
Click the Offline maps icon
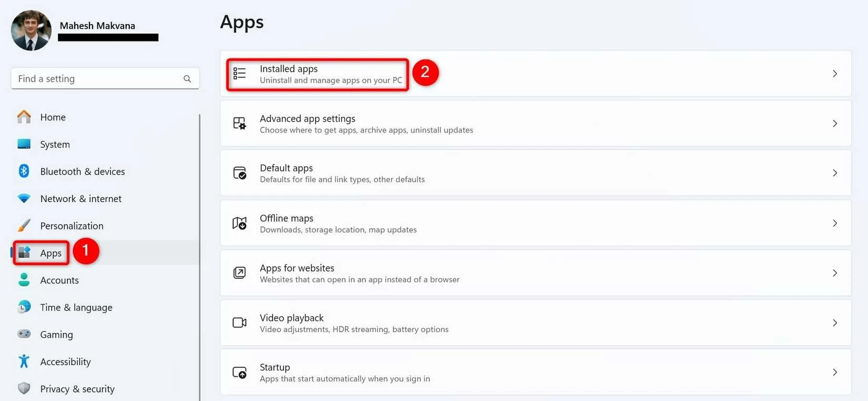(x=239, y=223)
